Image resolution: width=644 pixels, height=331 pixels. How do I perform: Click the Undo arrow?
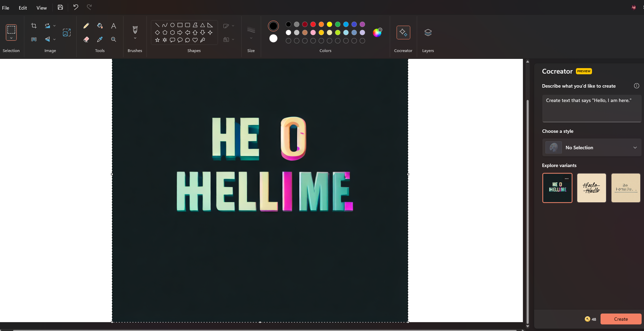click(x=76, y=7)
